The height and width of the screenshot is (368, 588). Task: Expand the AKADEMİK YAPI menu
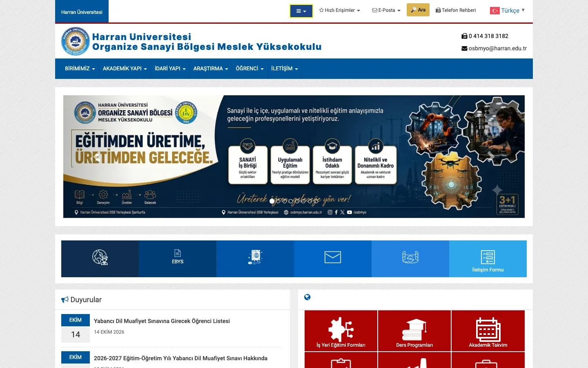[125, 69]
